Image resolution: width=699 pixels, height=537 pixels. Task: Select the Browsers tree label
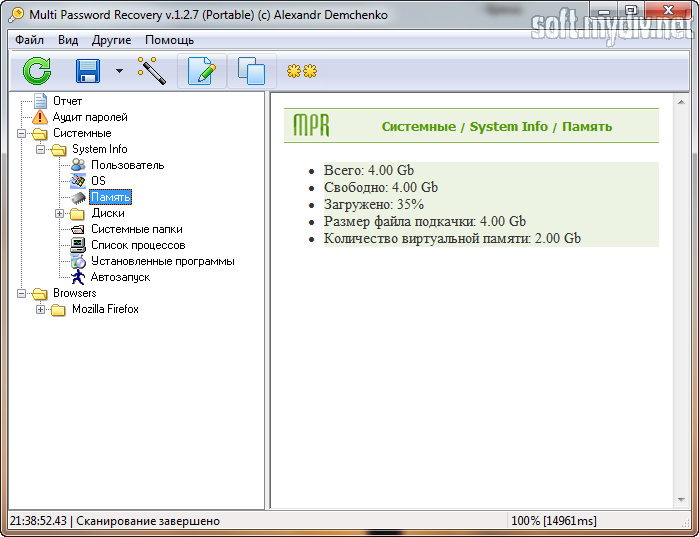pyautogui.click(x=74, y=293)
